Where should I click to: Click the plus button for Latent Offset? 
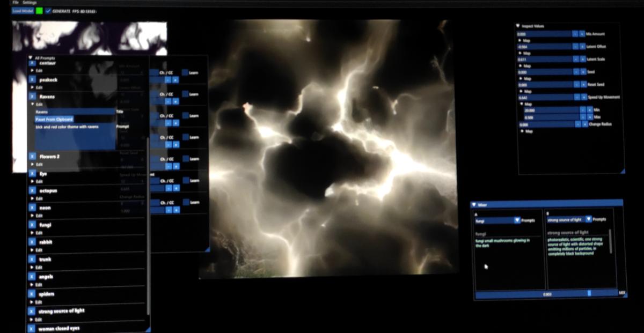pos(582,47)
